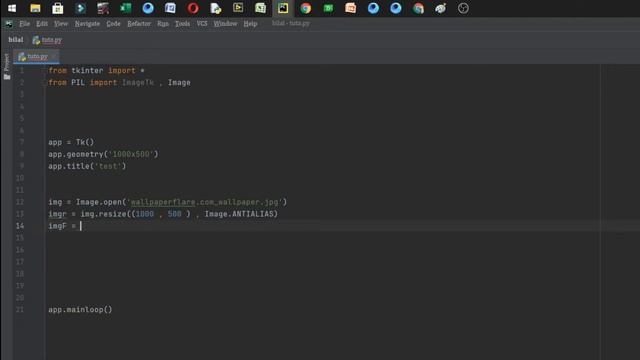Click the bilal project breadcrumb

(x=16, y=40)
